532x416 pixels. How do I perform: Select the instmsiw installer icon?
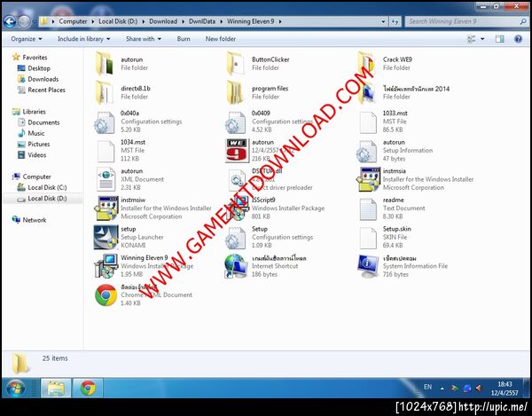coord(106,208)
